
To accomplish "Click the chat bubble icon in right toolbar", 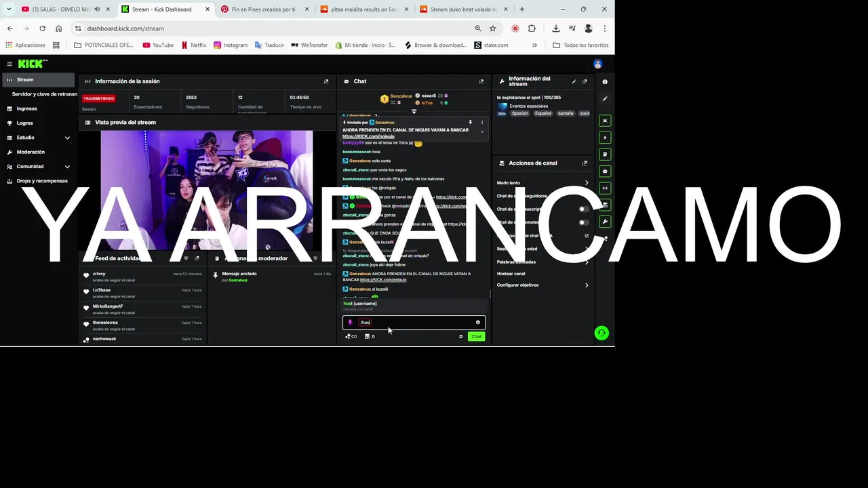I will coord(605,171).
